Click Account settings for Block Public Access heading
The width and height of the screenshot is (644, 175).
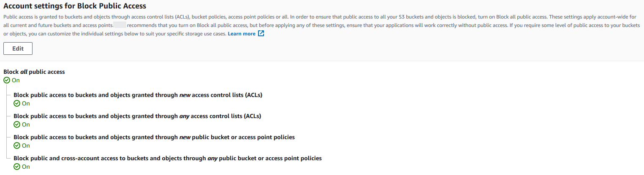tap(75, 6)
